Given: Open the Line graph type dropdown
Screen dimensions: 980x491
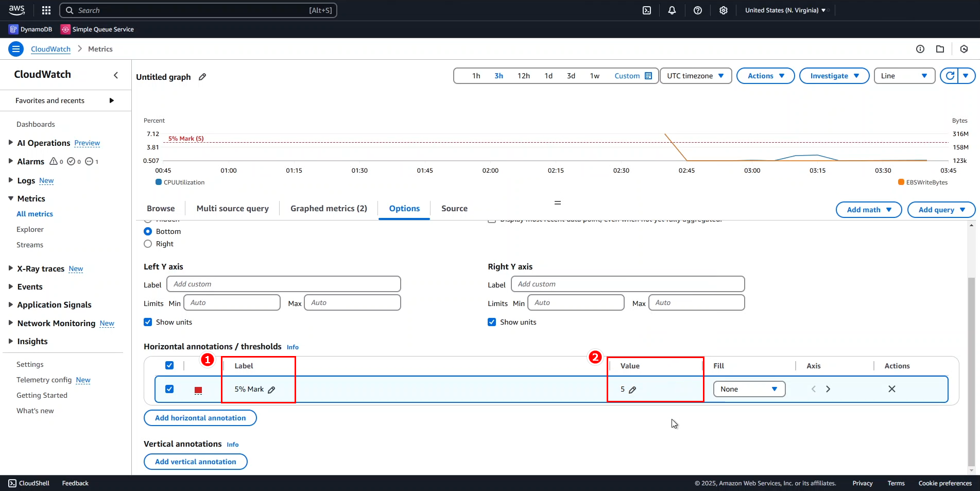Looking at the screenshot, I should click(x=904, y=75).
